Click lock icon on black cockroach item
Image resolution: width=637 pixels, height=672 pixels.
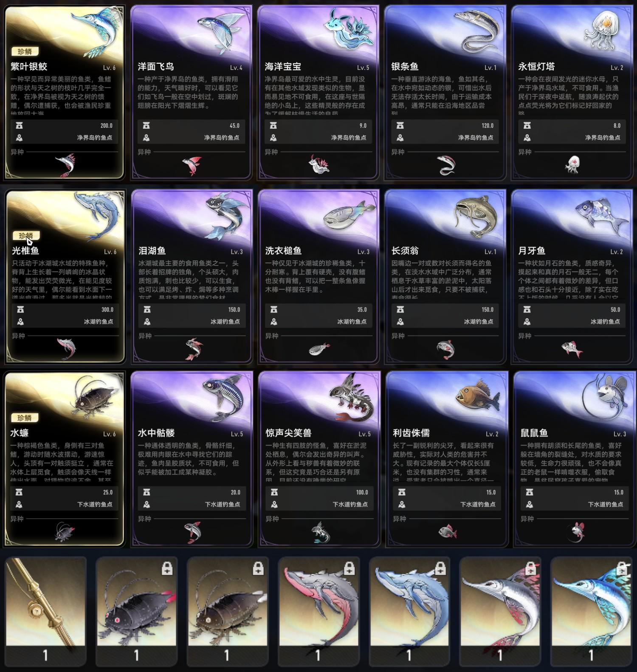167,569
